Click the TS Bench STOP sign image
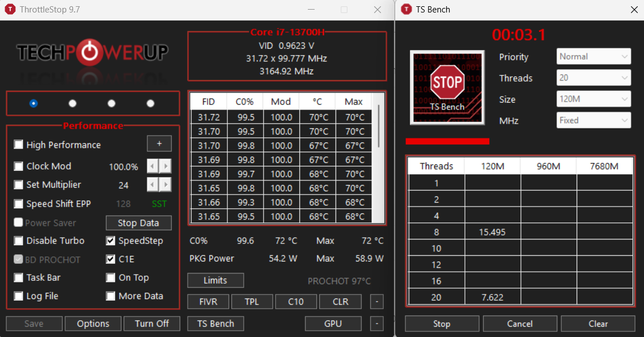Screen dimensions: 644x337 (x=447, y=87)
